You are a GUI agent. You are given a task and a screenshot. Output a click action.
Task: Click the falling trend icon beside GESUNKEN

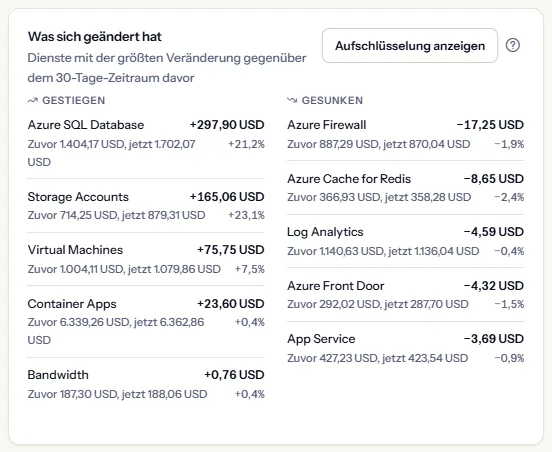coord(292,101)
